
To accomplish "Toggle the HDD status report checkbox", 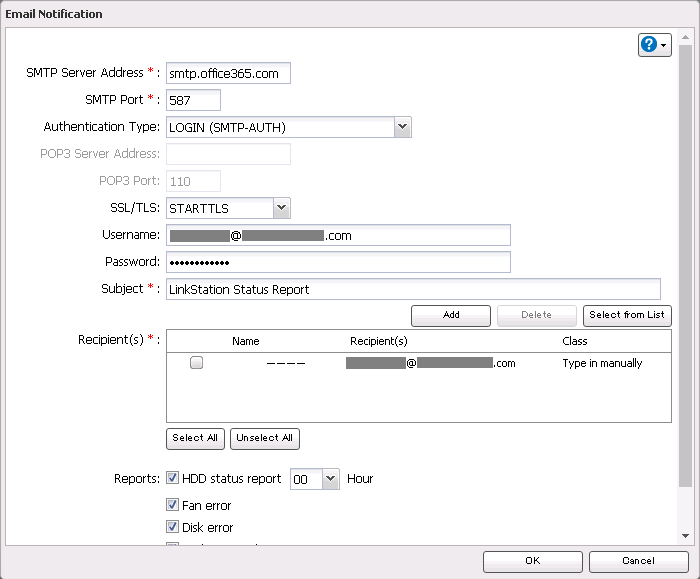I will [x=173, y=479].
